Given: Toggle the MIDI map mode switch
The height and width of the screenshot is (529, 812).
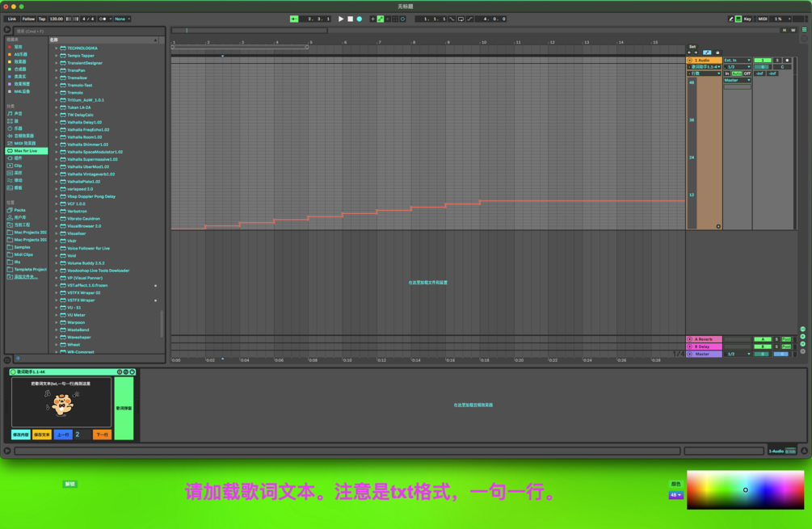Looking at the screenshot, I should (762, 19).
